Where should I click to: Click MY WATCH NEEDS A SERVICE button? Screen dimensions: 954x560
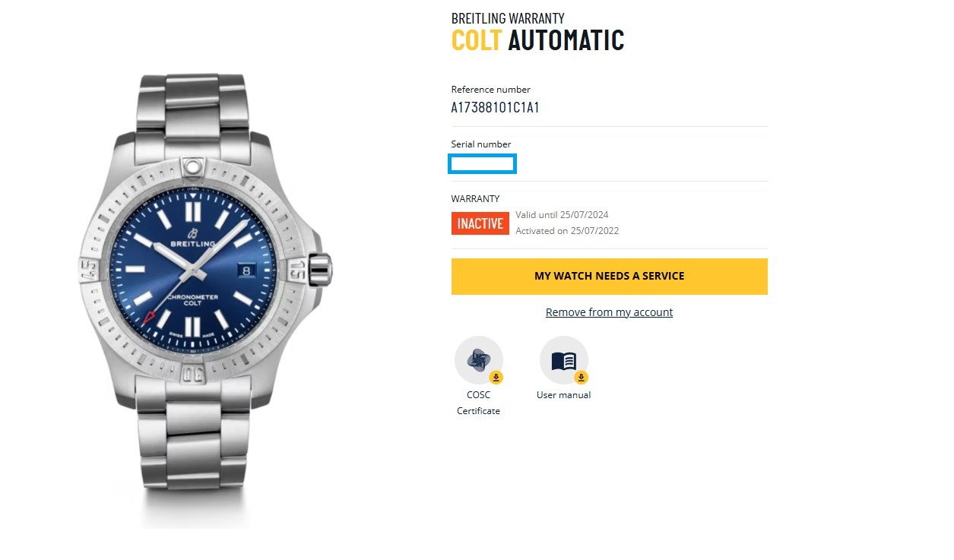(610, 276)
